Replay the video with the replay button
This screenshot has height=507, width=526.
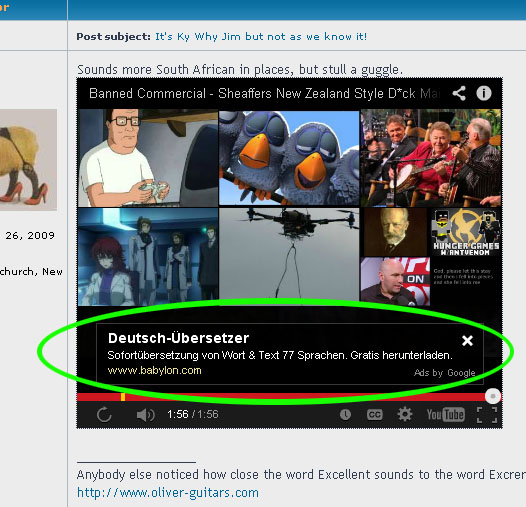click(x=104, y=415)
